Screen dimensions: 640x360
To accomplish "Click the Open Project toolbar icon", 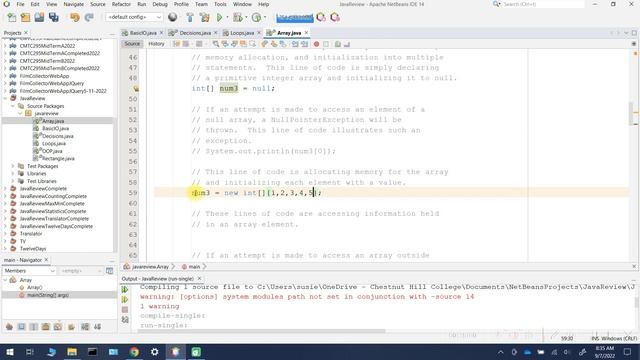I will pyautogui.click(x=39, y=18).
